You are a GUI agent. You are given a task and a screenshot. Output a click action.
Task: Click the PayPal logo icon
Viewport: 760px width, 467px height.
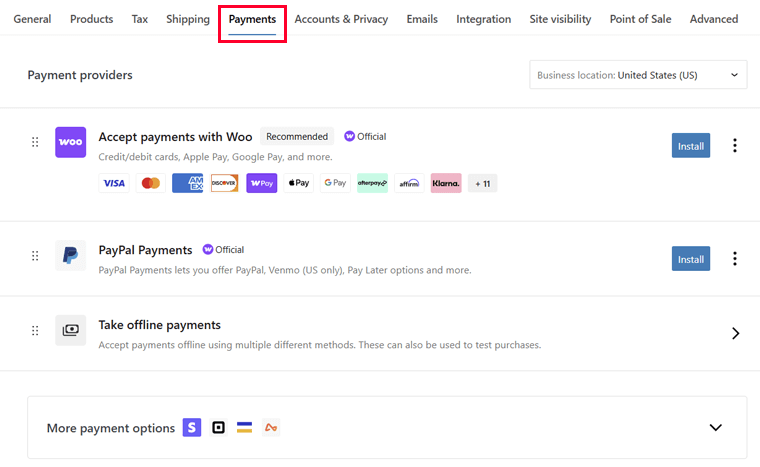pyautogui.click(x=70, y=255)
